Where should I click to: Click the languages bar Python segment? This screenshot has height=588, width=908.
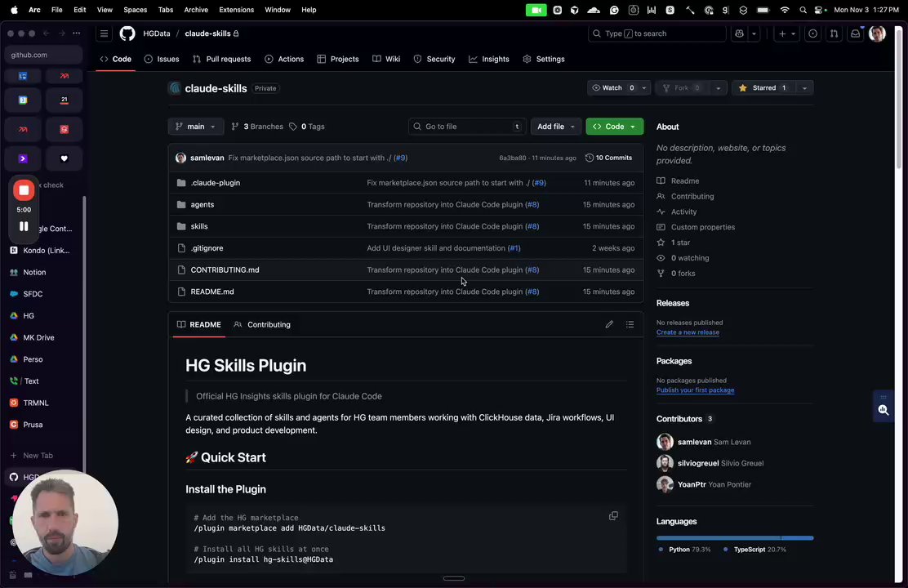[718, 538]
